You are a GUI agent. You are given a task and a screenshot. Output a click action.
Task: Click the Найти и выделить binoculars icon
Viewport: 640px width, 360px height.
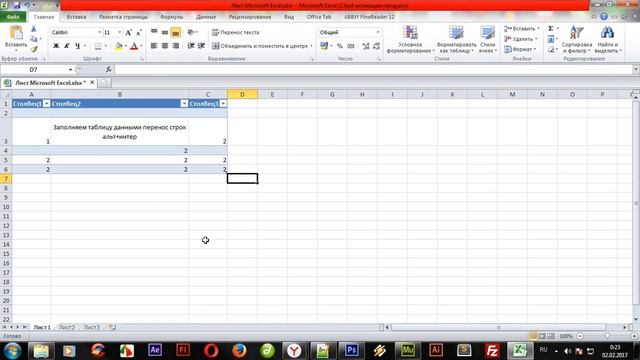pos(607,32)
